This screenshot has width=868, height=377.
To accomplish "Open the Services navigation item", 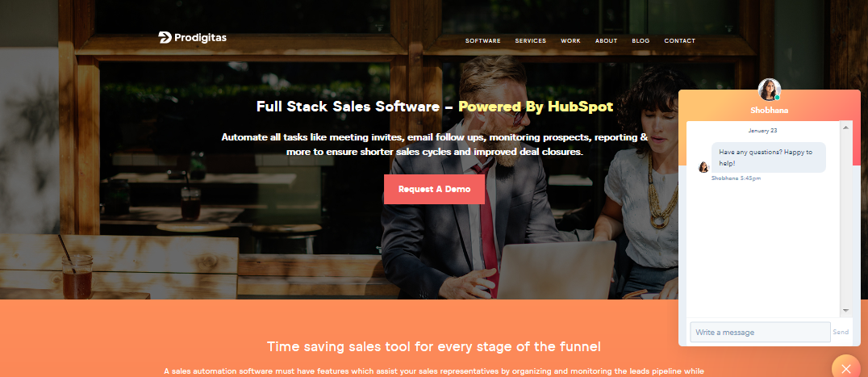I will coord(530,41).
